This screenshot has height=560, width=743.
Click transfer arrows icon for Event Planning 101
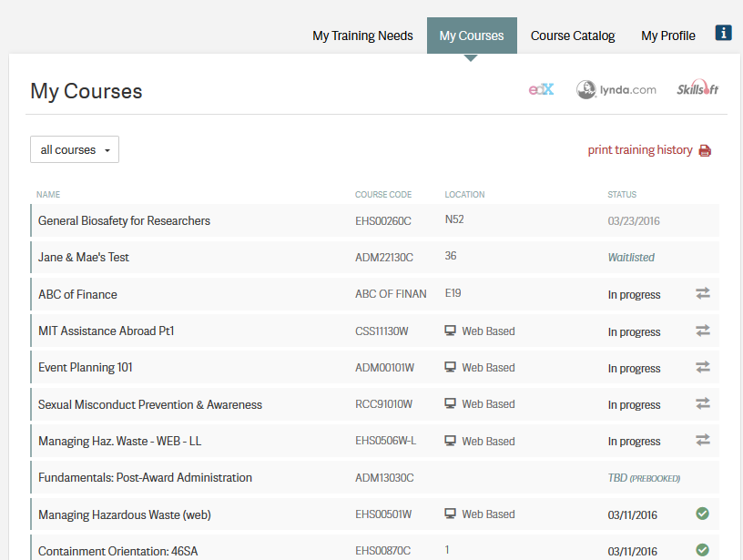[703, 367]
